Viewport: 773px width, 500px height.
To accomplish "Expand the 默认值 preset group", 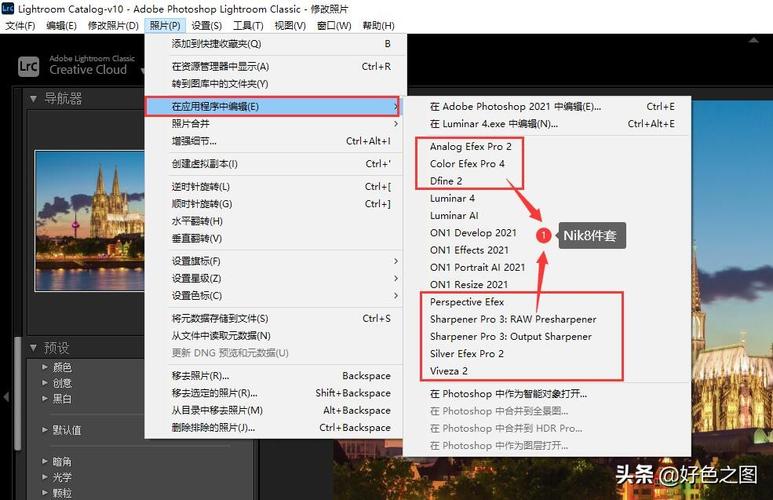I will coord(45,430).
